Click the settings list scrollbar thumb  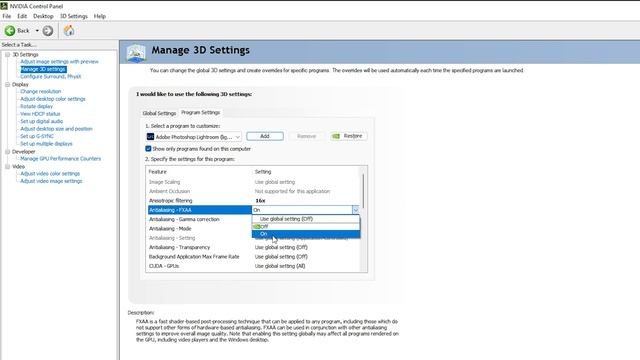click(363, 191)
